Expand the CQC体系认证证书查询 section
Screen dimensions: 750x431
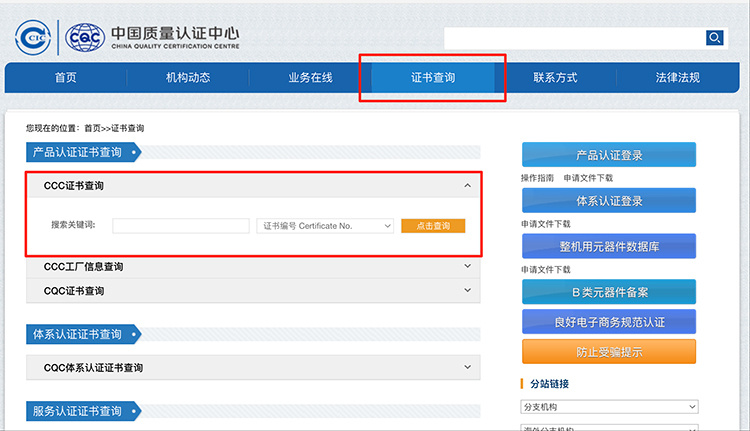tap(467, 368)
